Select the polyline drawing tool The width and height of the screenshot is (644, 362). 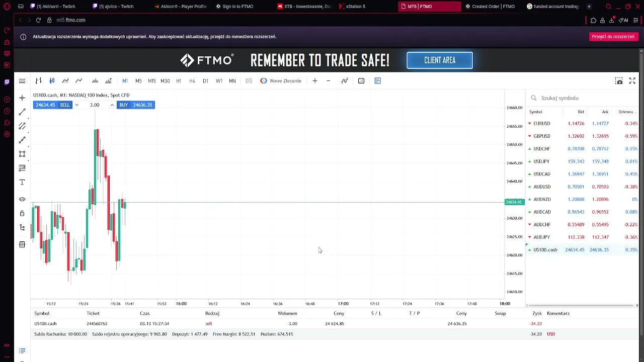[22, 140]
